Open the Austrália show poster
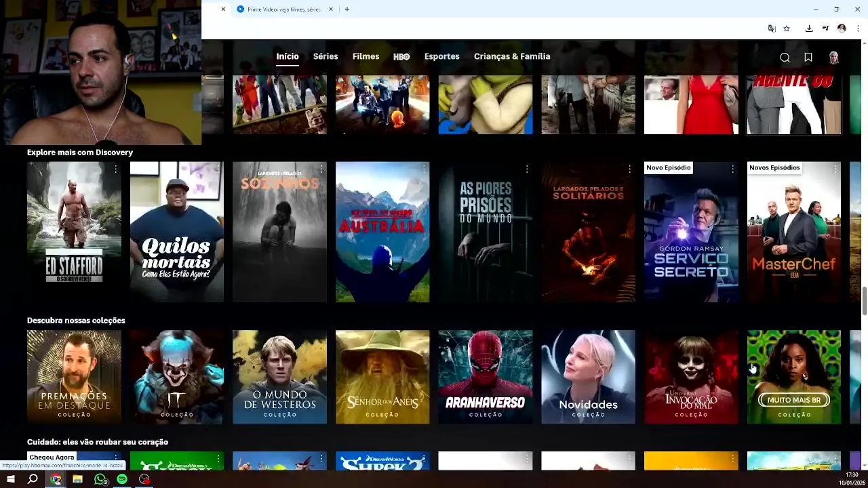This screenshot has width=868, height=488. 382,232
